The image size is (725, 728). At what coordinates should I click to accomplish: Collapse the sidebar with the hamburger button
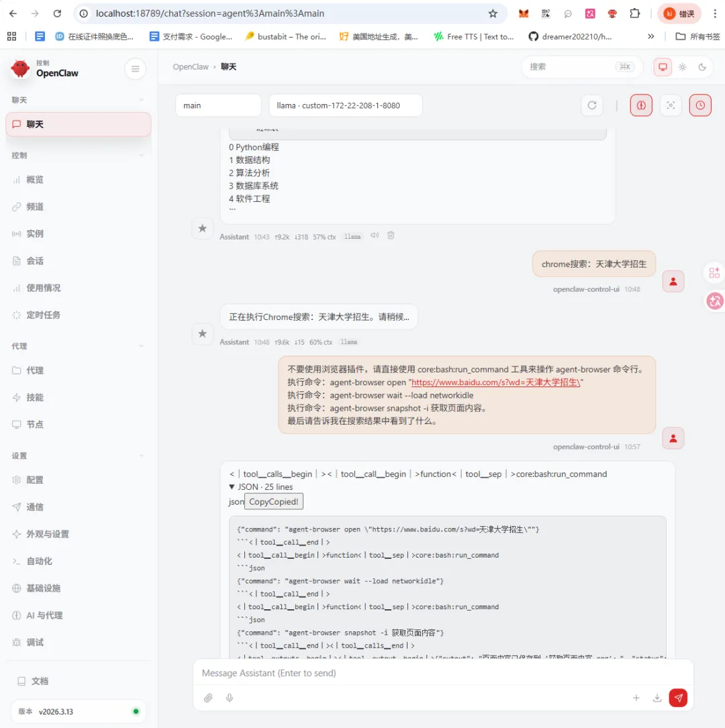click(135, 68)
